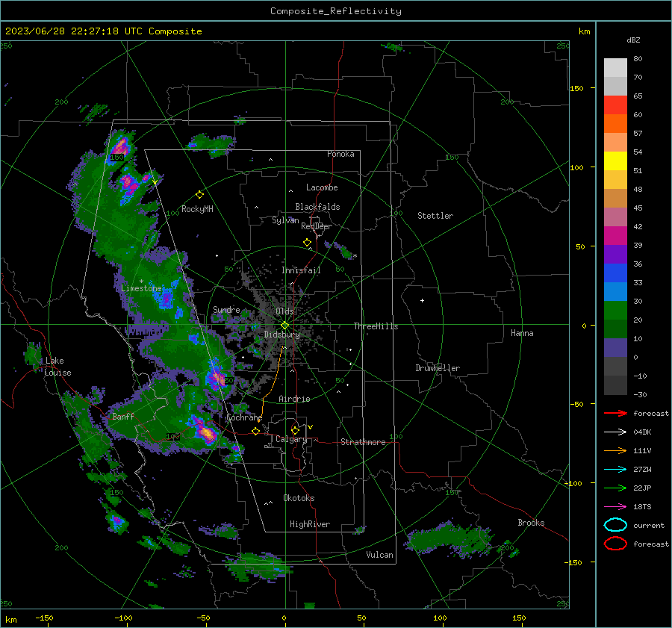Pick the orange 57–60 dBZ color swatch
The width and height of the screenshot is (672, 628).
pyautogui.click(x=615, y=124)
